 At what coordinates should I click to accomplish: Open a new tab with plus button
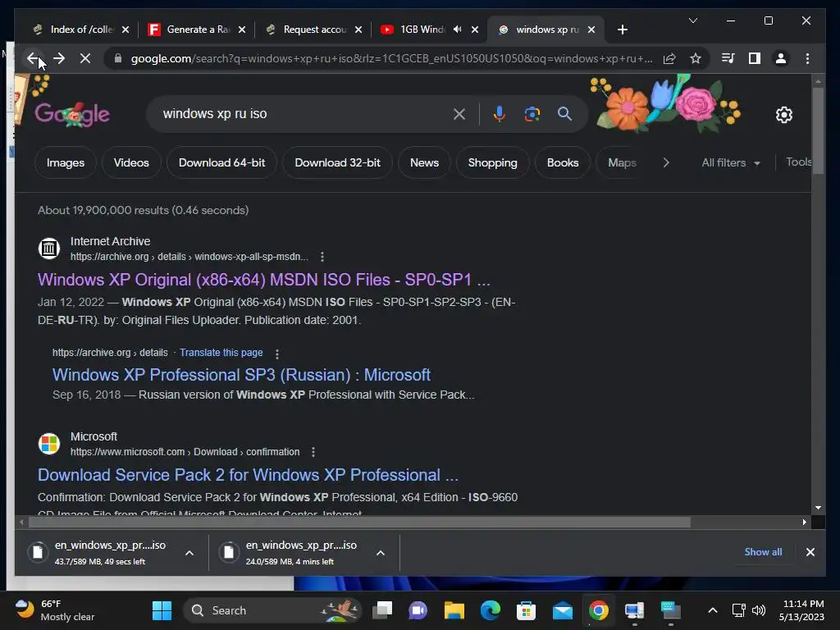[x=622, y=30]
